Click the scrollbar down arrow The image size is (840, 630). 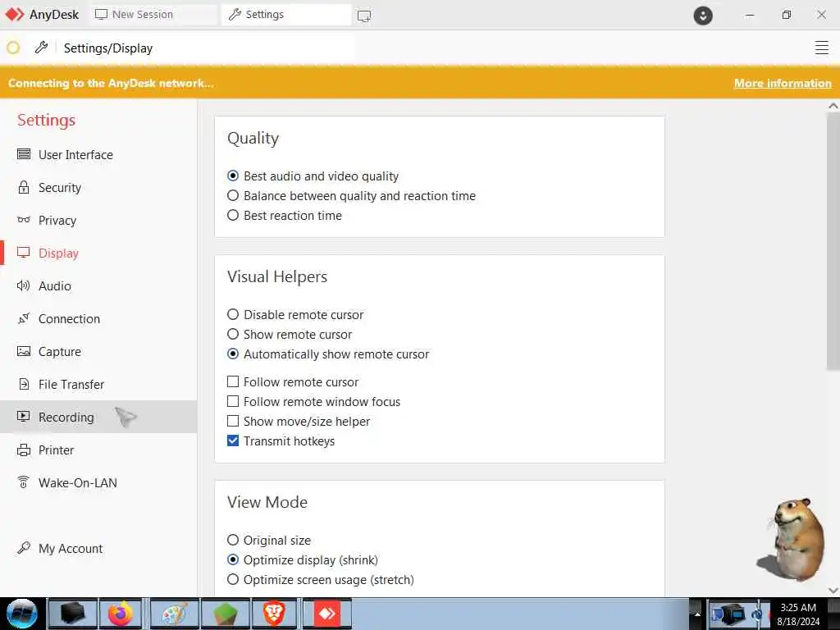coord(833,591)
